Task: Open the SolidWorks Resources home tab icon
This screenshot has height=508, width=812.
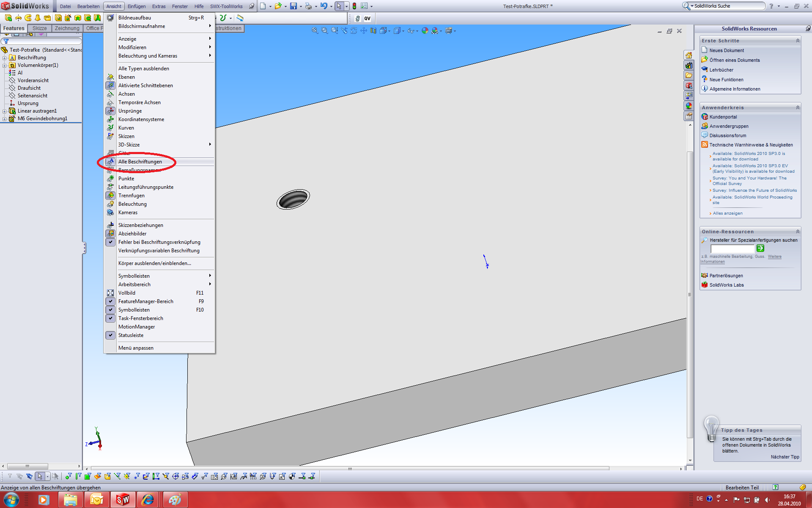Action: [x=689, y=55]
